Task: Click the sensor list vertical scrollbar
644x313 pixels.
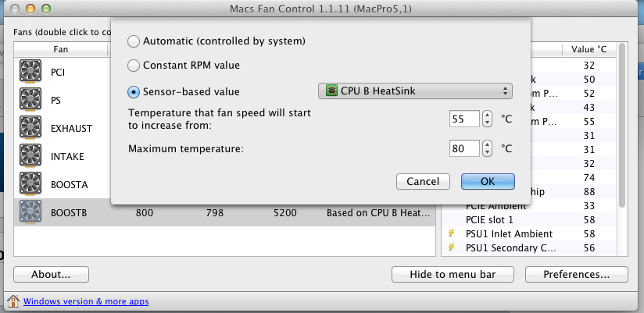Action: [x=621, y=125]
